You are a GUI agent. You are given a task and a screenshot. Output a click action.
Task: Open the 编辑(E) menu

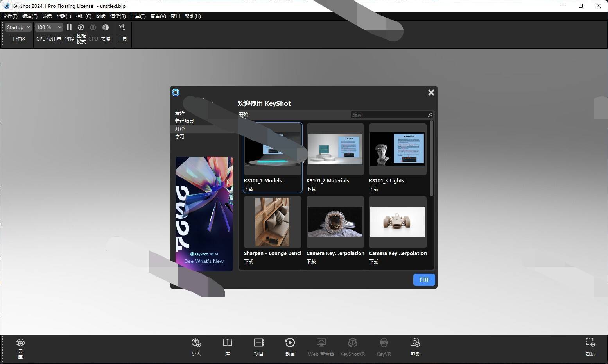click(x=30, y=16)
